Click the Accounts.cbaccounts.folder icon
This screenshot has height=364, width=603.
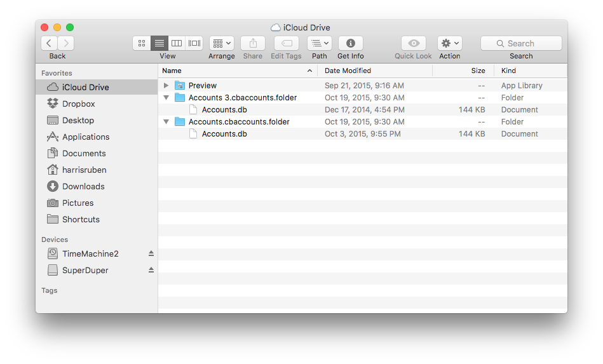[180, 121]
